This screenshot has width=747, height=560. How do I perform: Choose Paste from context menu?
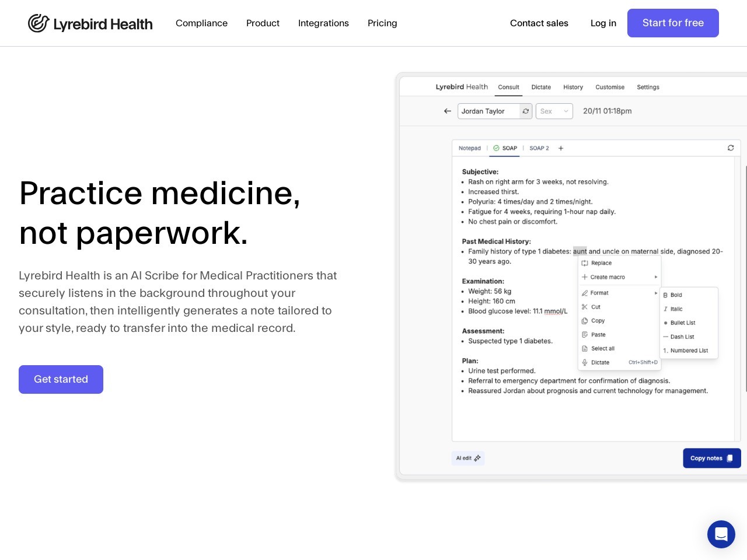click(x=619, y=335)
